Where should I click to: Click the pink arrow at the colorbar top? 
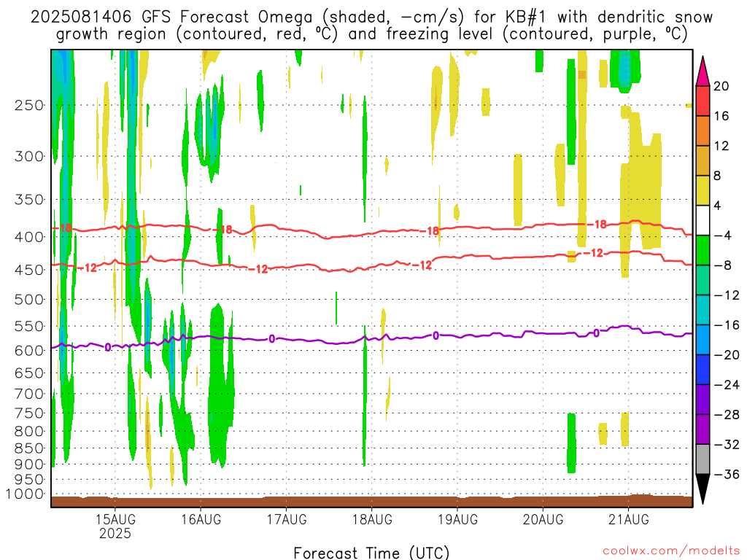click(703, 71)
